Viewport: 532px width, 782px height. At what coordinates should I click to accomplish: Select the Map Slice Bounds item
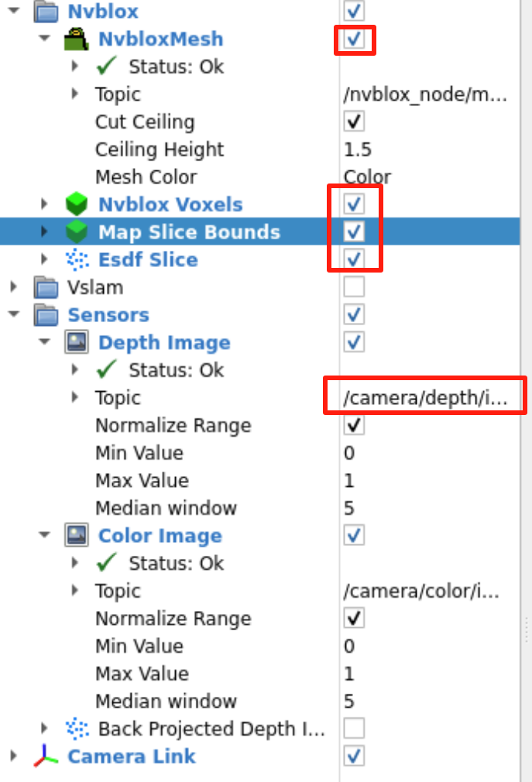pyautogui.click(x=189, y=232)
